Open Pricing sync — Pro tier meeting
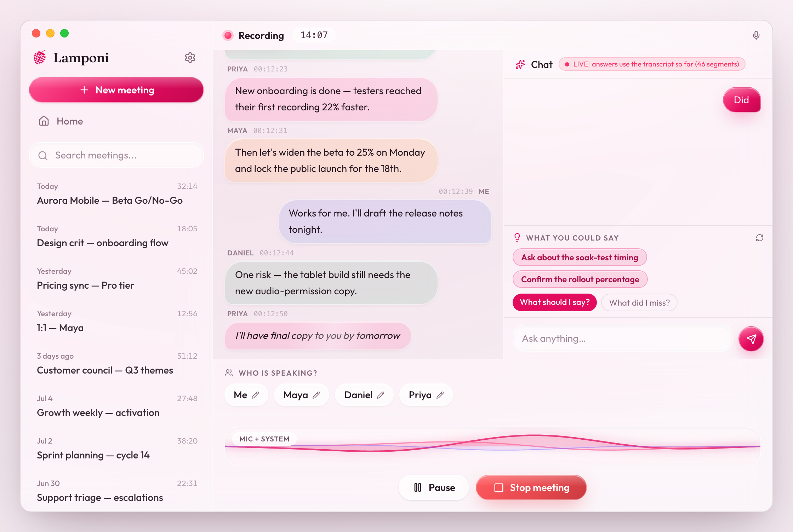Screen dimensions: 793x532 point(117,279)
